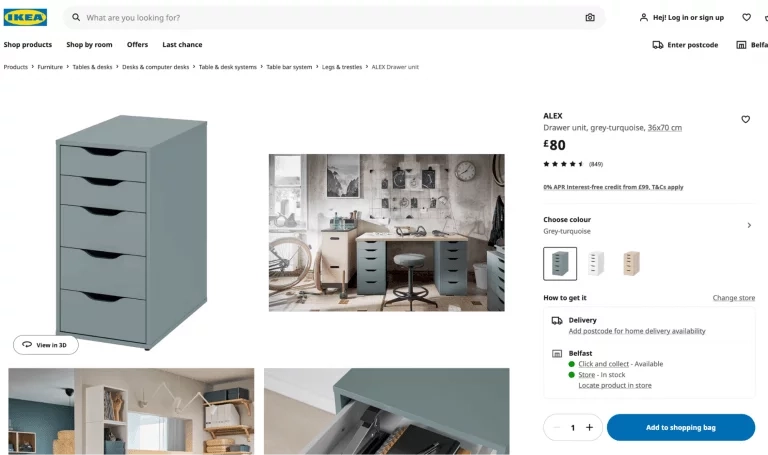Click the user profile icon

pyautogui.click(x=644, y=18)
